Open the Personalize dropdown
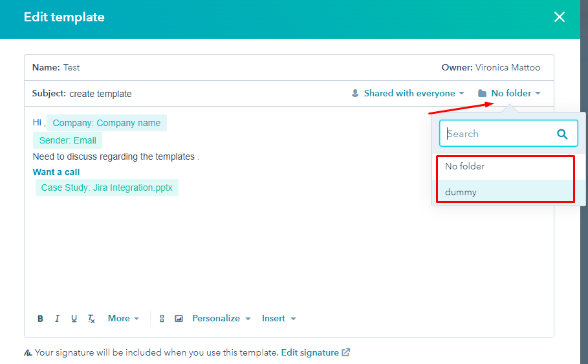 (221, 318)
